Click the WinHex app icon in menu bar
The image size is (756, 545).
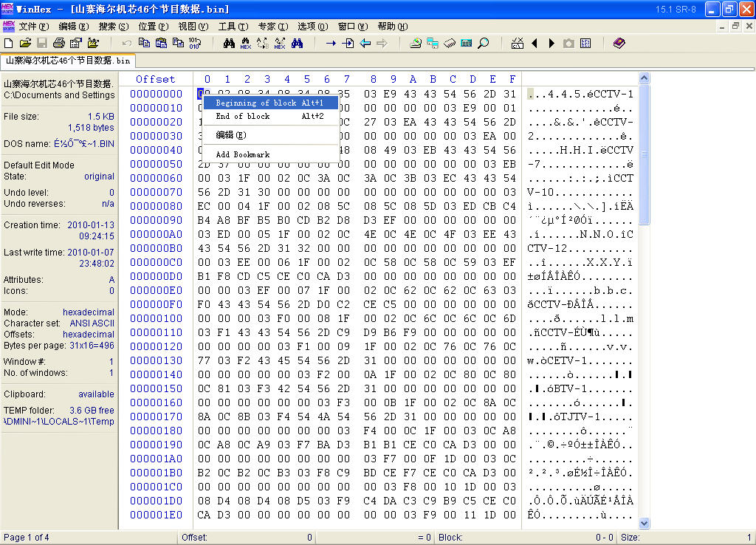[8, 26]
